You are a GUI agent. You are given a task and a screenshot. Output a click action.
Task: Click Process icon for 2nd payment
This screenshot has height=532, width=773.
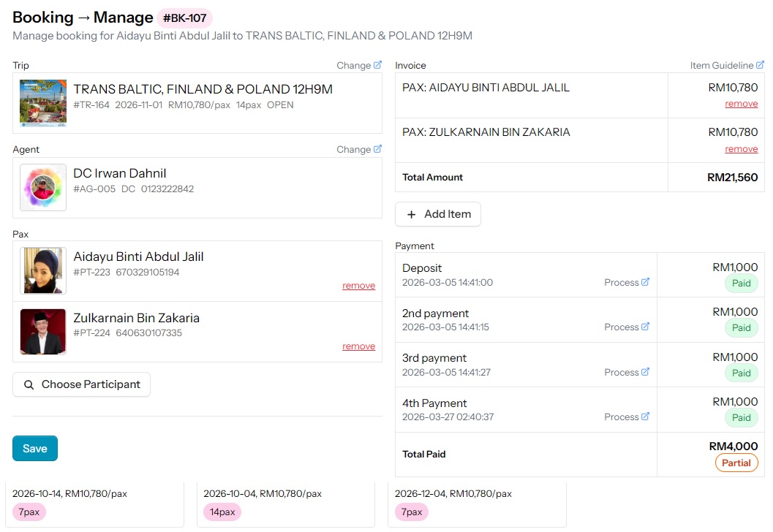[x=645, y=327]
